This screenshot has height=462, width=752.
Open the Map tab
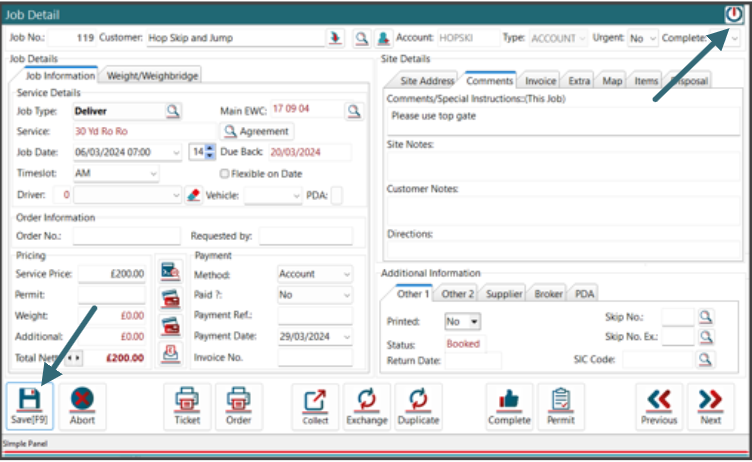pos(612,81)
